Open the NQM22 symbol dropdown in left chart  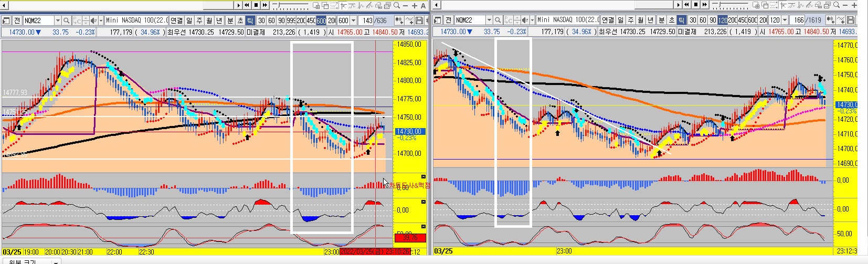58,20
